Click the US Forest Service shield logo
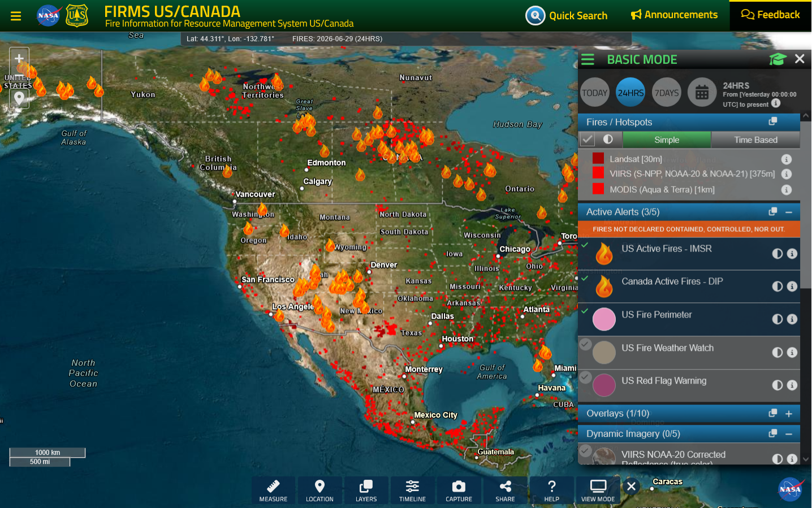This screenshot has height=508, width=812. (x=77, y=15)
